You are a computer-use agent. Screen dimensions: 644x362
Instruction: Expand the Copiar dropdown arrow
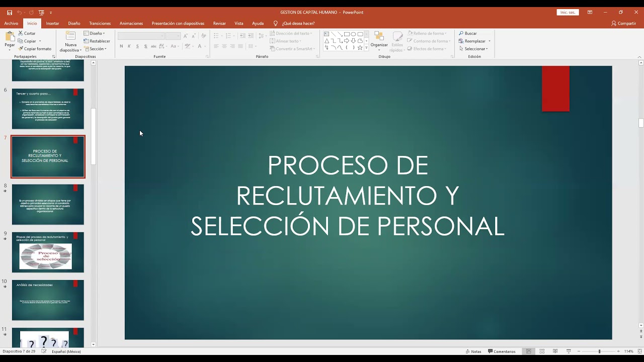[x=40, y=41]
